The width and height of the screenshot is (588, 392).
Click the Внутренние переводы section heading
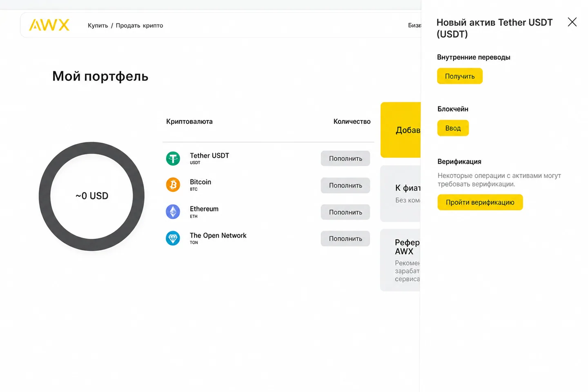coord(474,57)
